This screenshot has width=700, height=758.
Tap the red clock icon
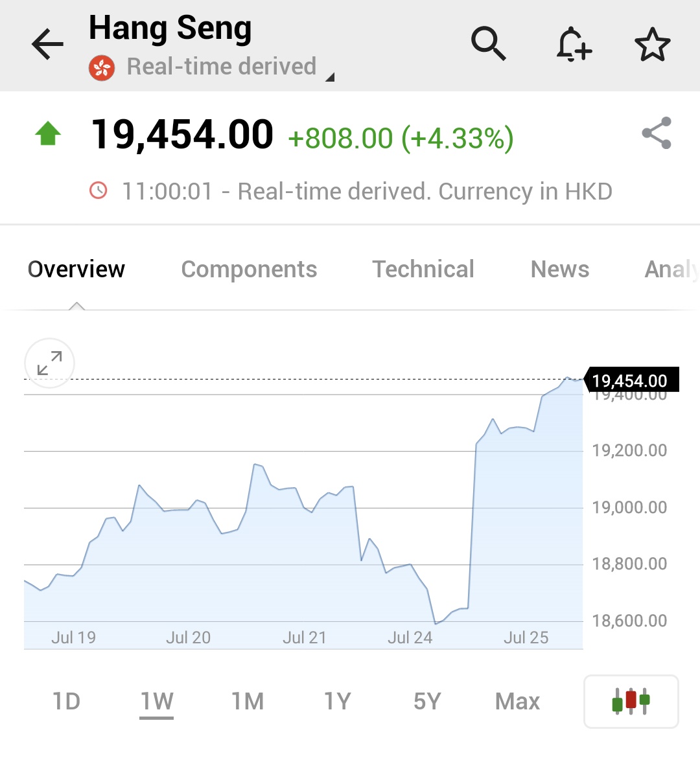click(x=99, y=190)
